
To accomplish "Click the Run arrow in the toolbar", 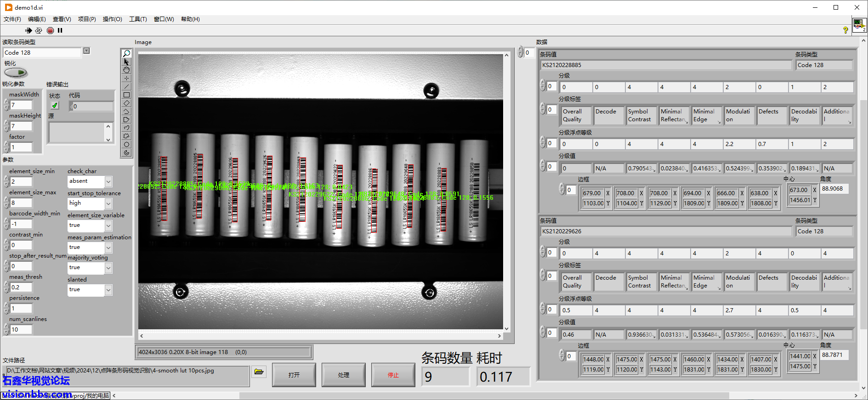I will (28, 30).
